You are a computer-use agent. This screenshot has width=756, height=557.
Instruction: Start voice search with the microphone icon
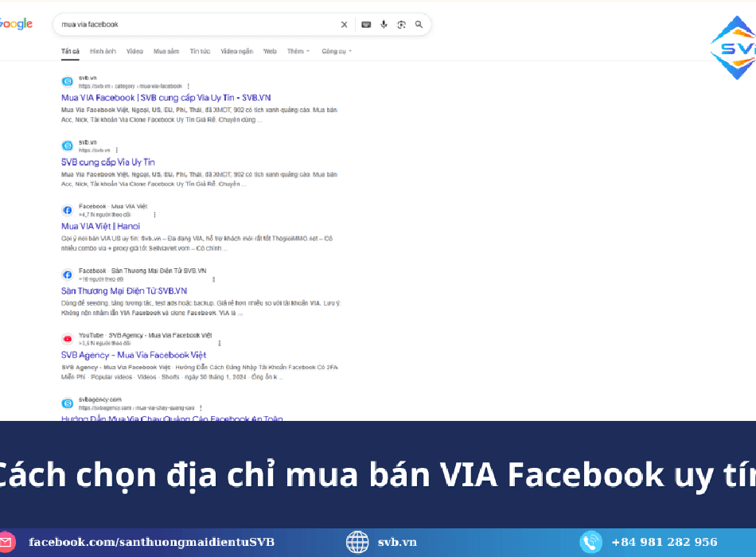pyautogui.click(x=384, y=25)
